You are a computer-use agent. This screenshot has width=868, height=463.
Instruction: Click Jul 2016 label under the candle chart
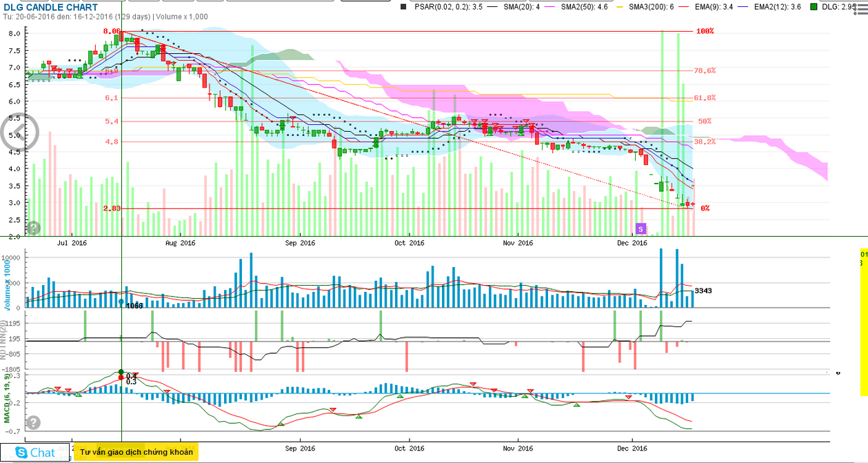coord(72,243)
